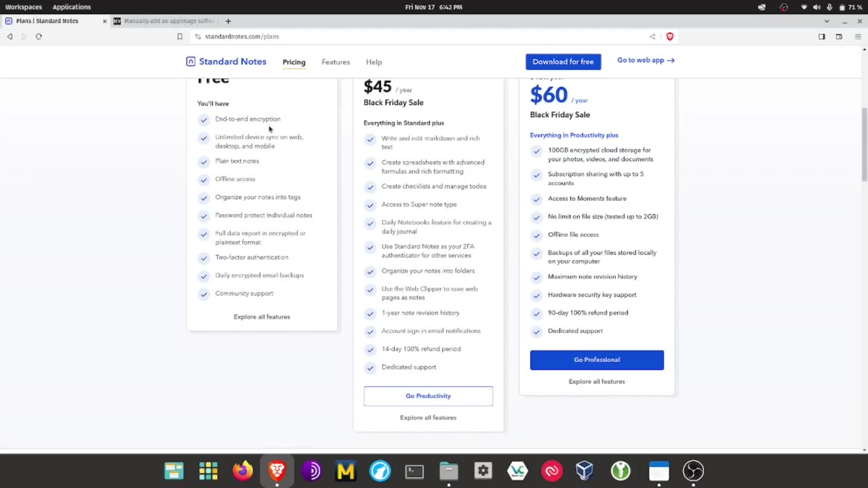This screenshot has height=488, width=868.
Task: Click the $45 price text
Action: (x=378, y=87)
